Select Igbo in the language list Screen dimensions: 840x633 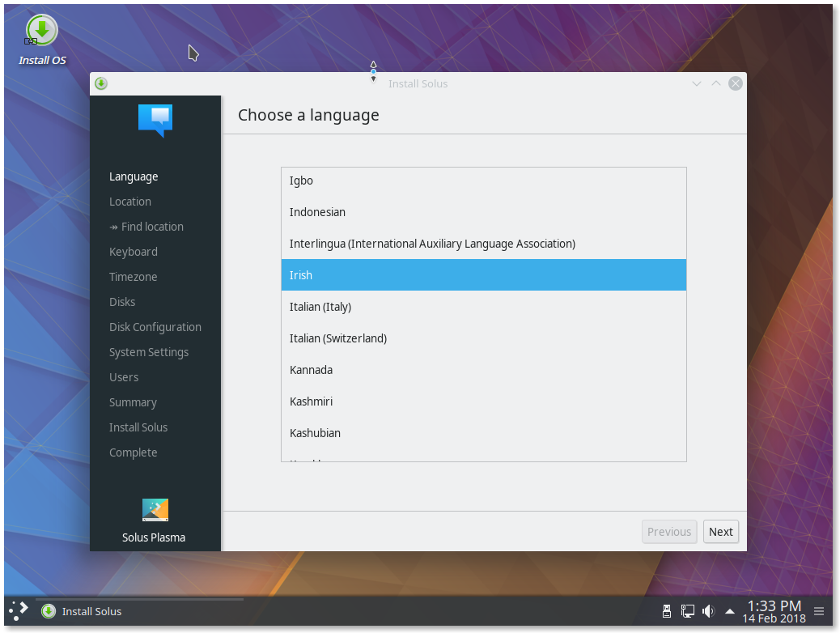483,181
